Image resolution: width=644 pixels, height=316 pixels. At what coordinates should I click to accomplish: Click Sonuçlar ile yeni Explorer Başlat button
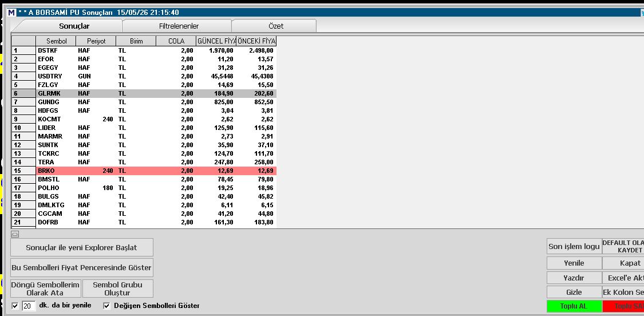pyautogui.click(x=82, y=247)
